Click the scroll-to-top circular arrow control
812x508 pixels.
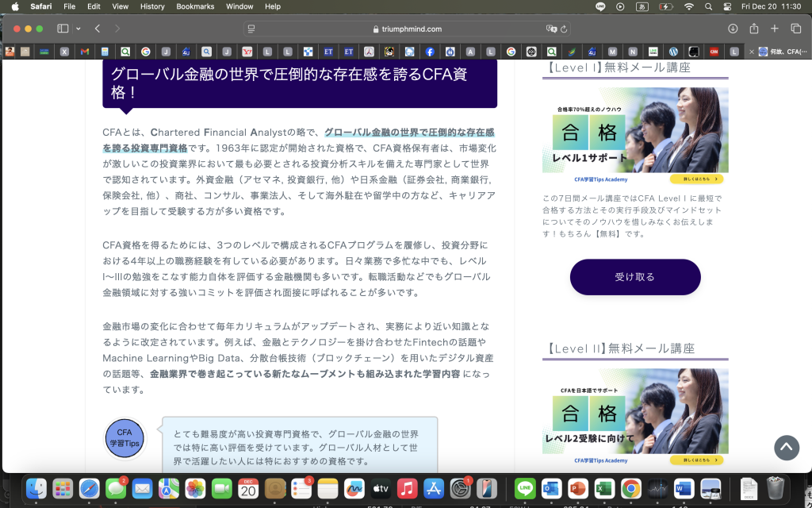click(x=787, y=448)
